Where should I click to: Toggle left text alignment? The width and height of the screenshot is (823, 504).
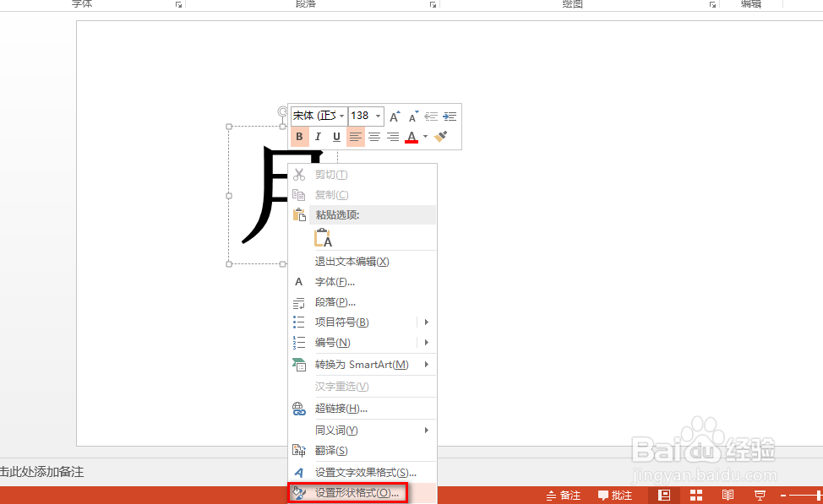(355, 136)
